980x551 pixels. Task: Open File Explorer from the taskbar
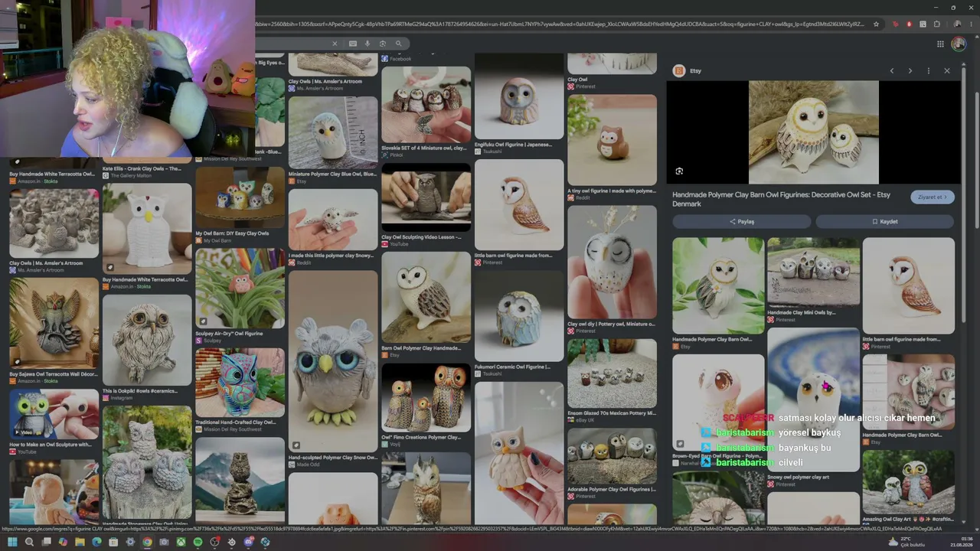point(80,542)
